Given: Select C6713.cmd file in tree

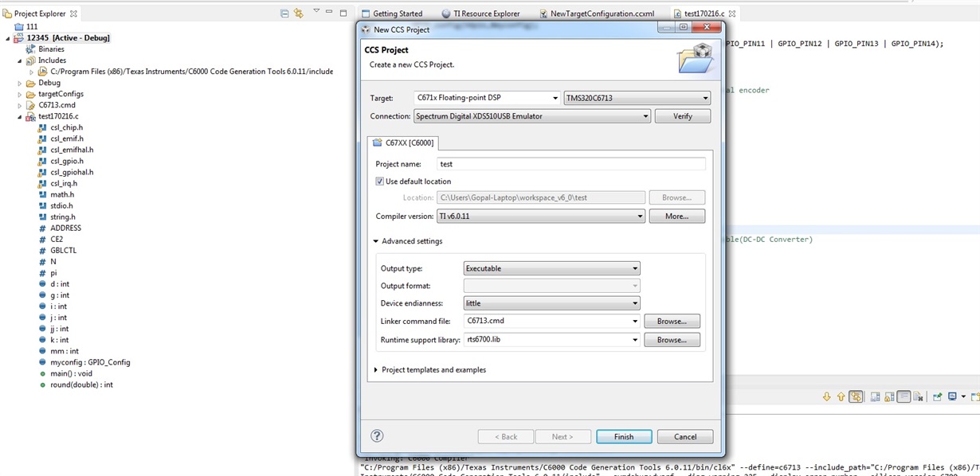Looking at the screenshot, I should [x=57, y=105].
